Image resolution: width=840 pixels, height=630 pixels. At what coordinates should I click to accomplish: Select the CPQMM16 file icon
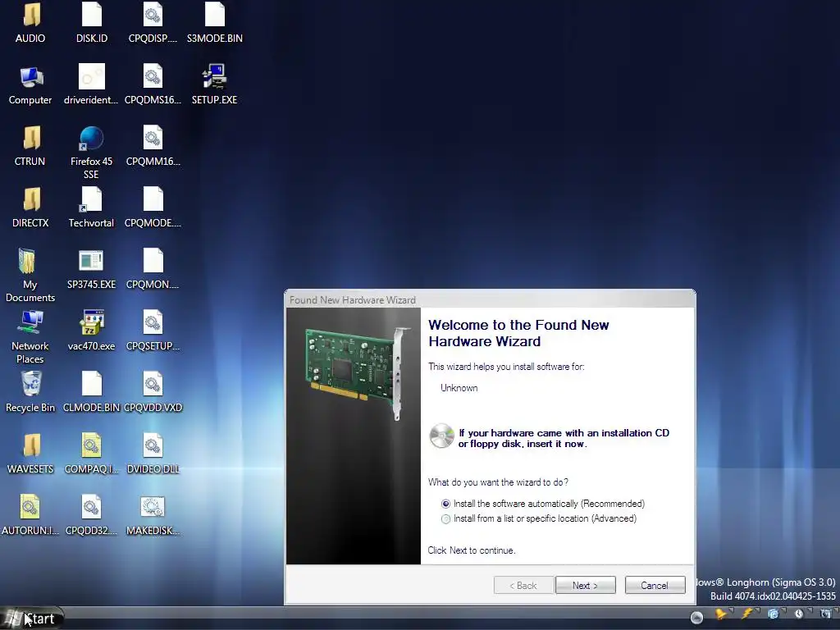[153, 138]
